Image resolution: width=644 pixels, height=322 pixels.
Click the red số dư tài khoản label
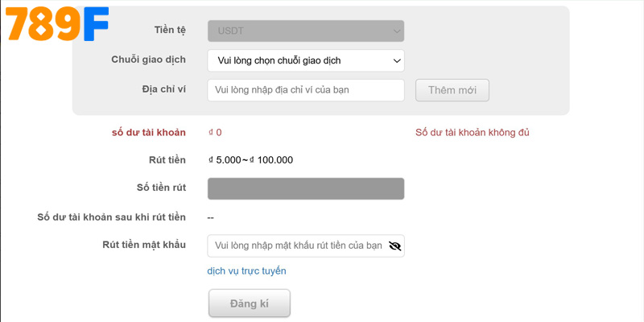[x=148, y=133]
